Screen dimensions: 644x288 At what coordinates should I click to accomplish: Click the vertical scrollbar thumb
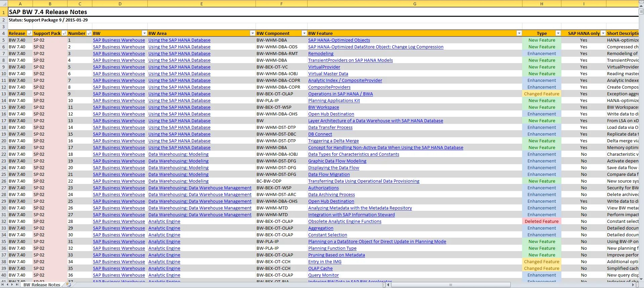[641, 11]
